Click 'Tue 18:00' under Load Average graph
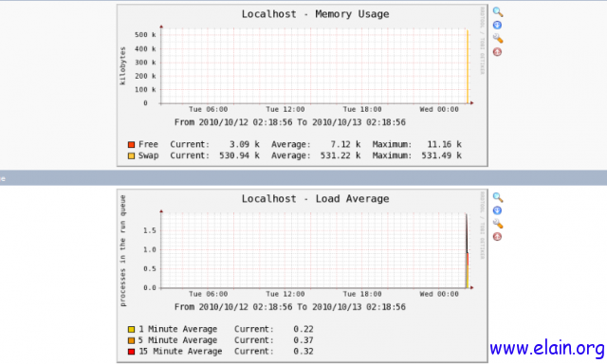 point(362,294)
